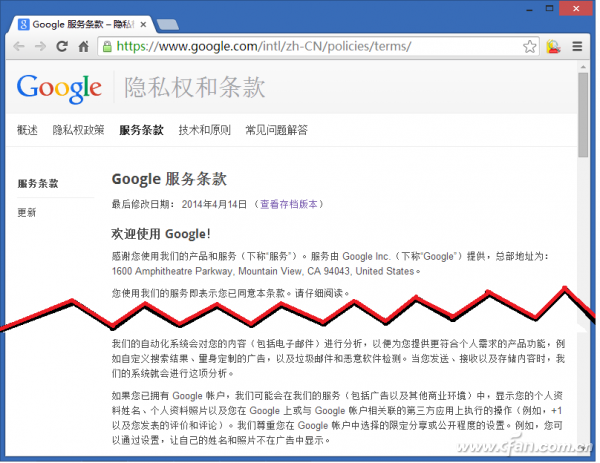Viewport: 600px width, 463px height.
Task: Reload the page with the refresh icon
Action: (x=62, y=47)
